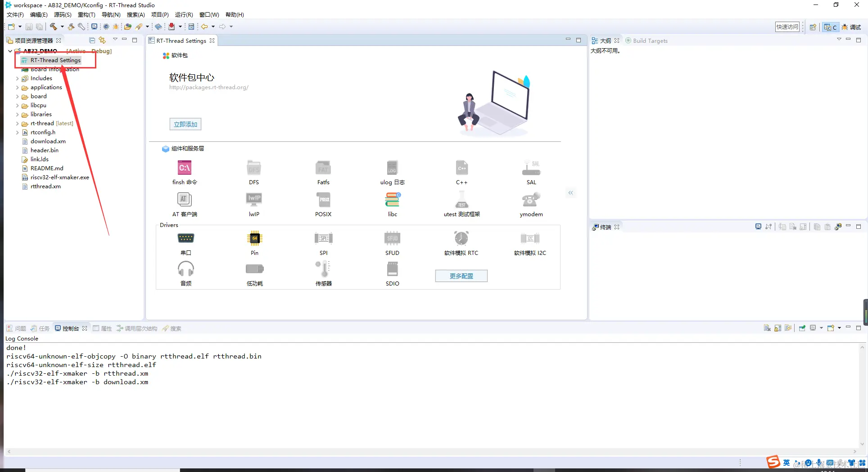Select the POSIX component icon

click(323, 200)
